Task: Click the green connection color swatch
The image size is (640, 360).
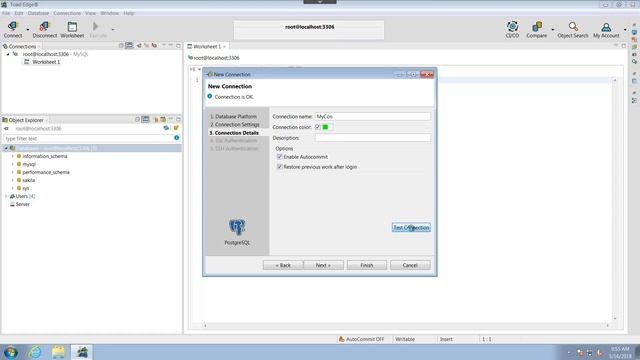Action: [x=325, y=127]
